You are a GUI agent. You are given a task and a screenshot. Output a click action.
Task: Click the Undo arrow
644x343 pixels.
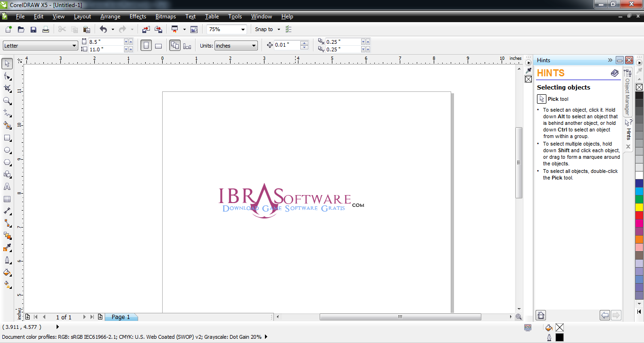(103, 29)
